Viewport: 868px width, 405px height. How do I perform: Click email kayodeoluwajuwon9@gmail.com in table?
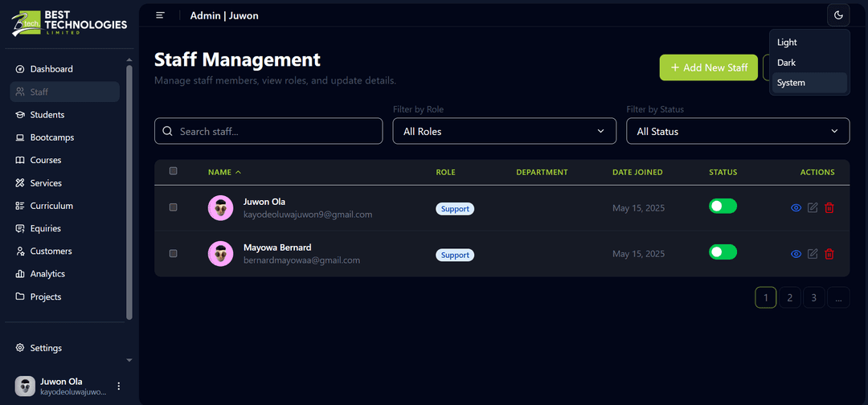(308, 214)
